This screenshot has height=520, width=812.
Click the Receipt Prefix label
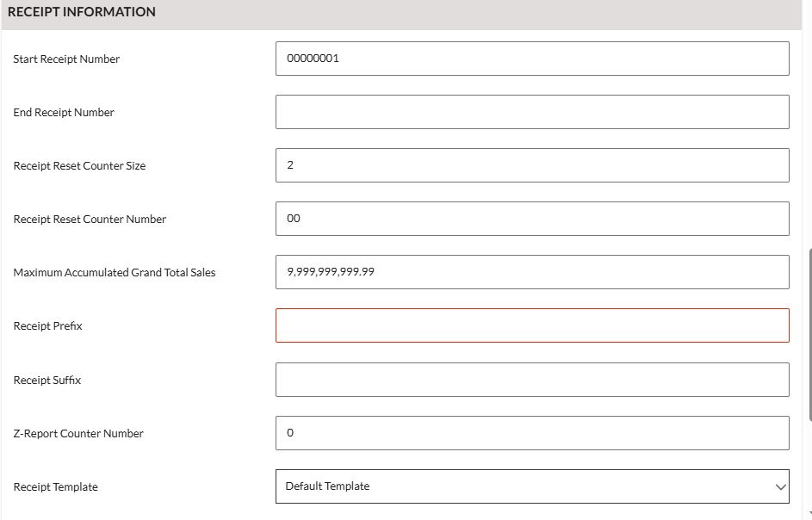point(47,326)
